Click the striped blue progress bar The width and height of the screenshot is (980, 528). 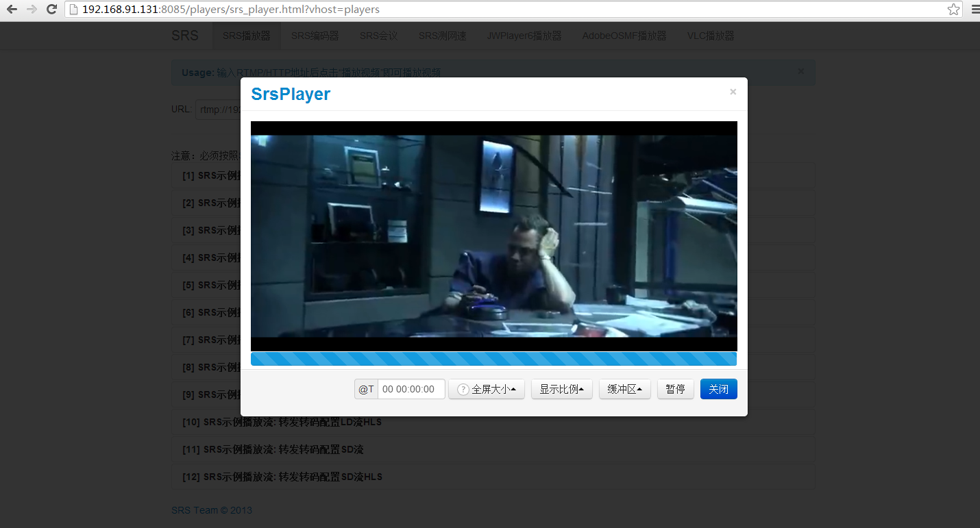tap(493, 359)
